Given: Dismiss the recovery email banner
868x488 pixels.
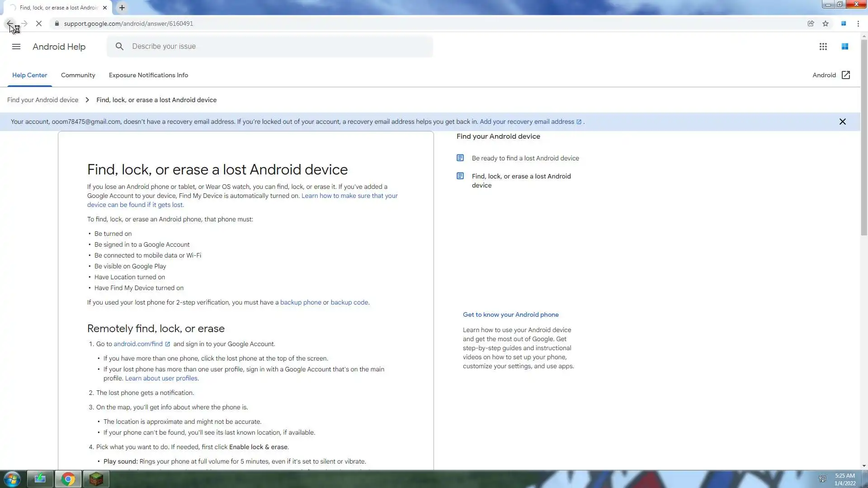Looking at the screenshot, I should [842, 122].
